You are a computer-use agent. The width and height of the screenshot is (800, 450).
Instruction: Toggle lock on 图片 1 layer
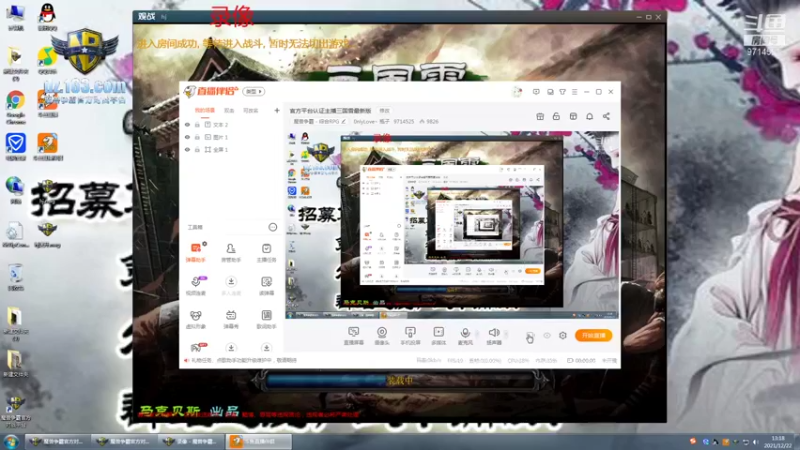197,137
